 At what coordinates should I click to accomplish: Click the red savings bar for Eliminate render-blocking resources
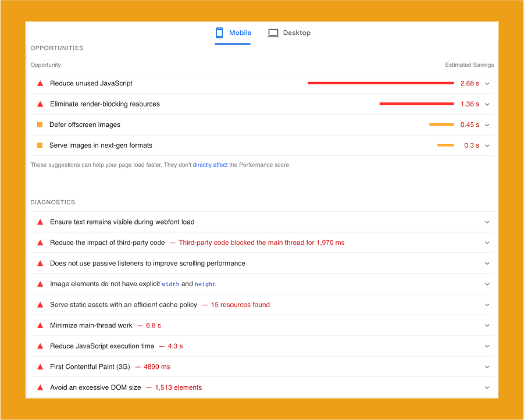pos(416,104)
